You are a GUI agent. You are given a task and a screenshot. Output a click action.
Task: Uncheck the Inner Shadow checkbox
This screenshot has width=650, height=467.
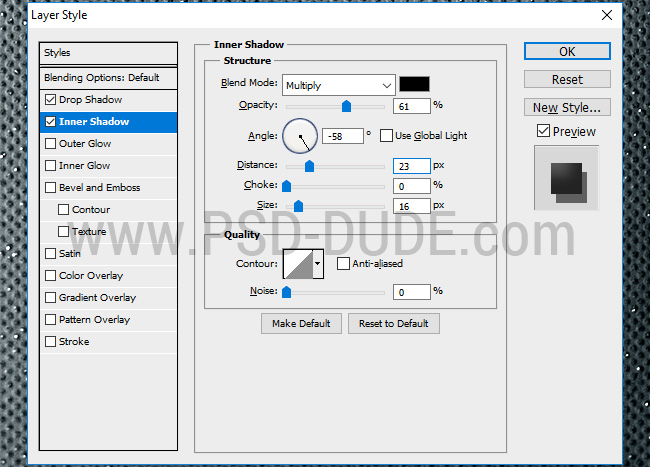pos(51,122)
